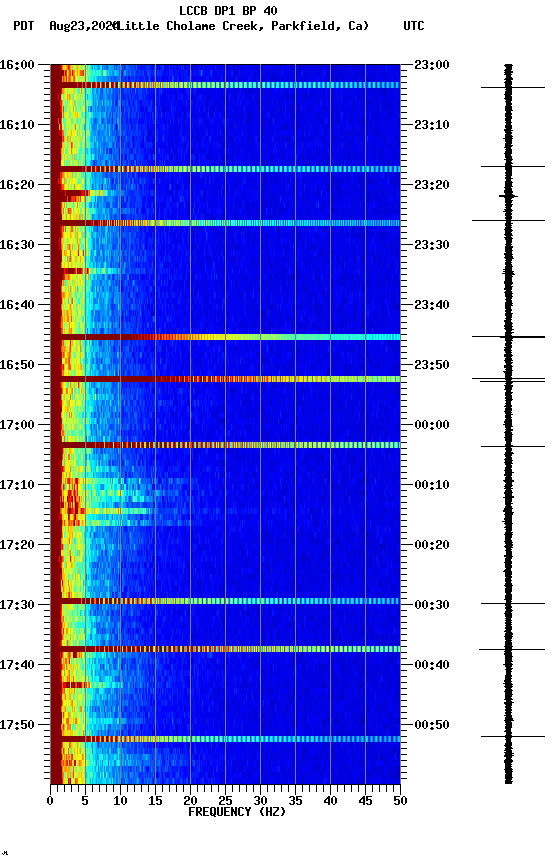Viewport: 552px width, 864px height.
Task: Click the seismogram trace spike near 16:22
Action: click(508, 196)
